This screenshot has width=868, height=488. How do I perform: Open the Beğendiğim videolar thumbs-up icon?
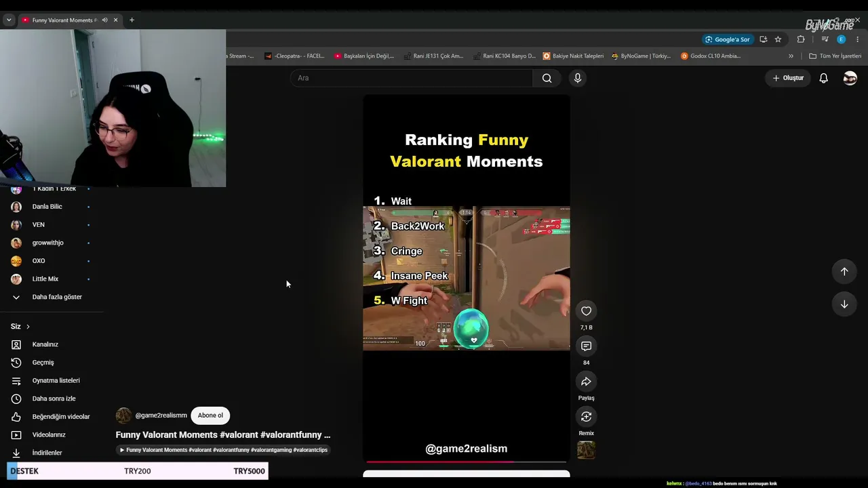(16, 417)
